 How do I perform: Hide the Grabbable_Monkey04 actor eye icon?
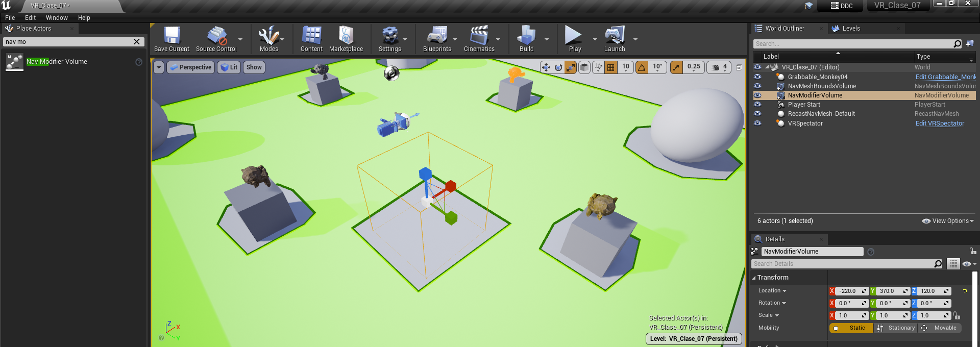(757, 77)
